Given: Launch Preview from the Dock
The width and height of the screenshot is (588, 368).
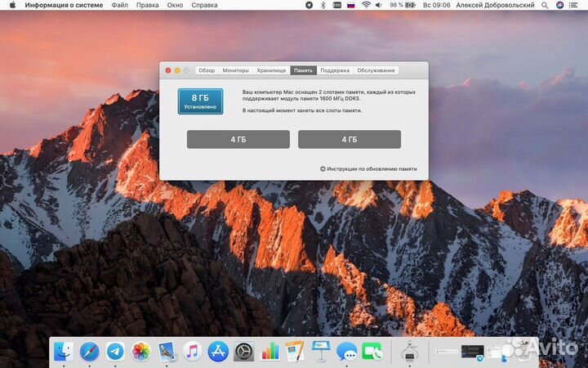Looking at the screenshot, I should [167, 352].
